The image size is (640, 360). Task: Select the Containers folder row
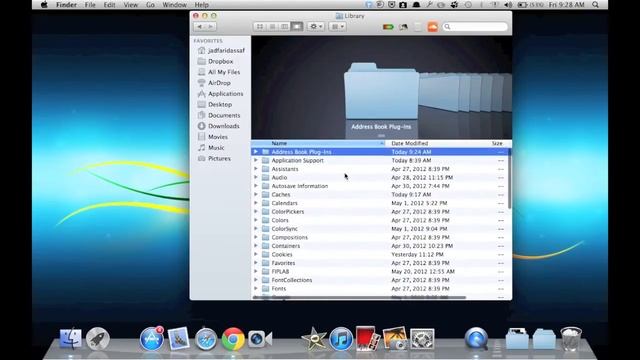click(380, 246)
